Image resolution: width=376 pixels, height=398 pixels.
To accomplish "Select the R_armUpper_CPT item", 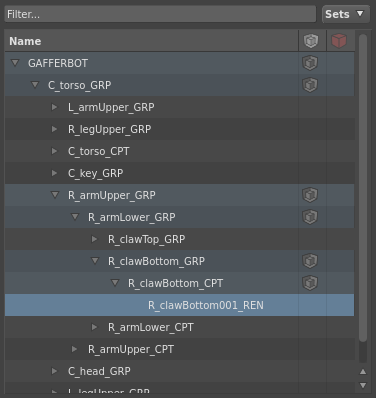I will [x=131, y=349].
